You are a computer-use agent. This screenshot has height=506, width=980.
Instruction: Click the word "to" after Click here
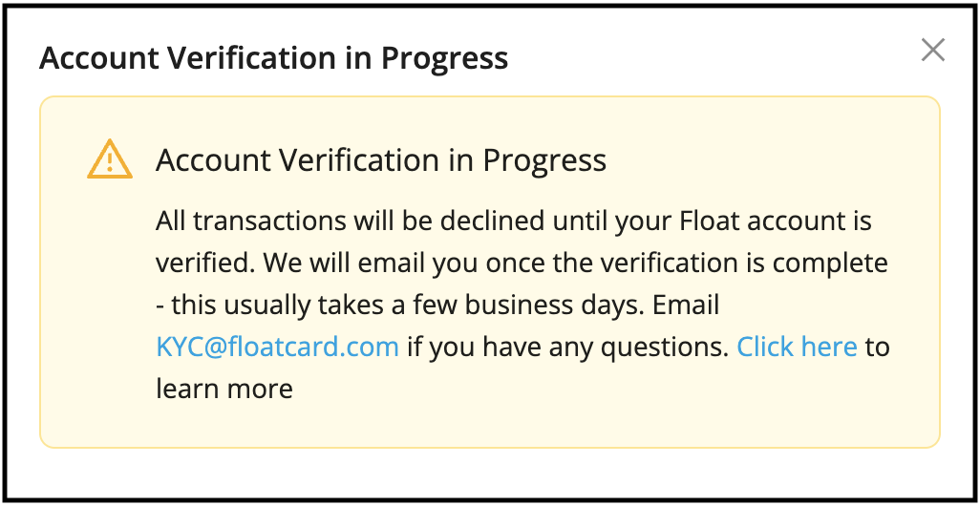tap(877, 347)
